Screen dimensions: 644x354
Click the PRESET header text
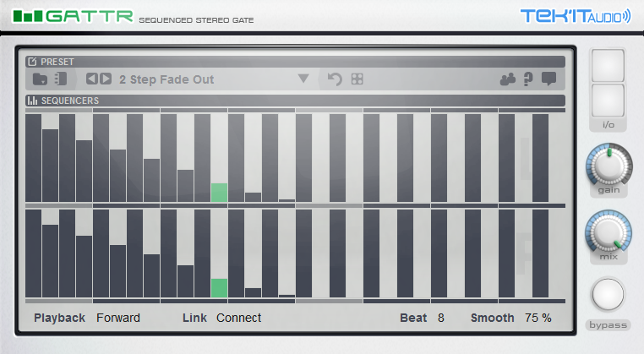point(57,62)
